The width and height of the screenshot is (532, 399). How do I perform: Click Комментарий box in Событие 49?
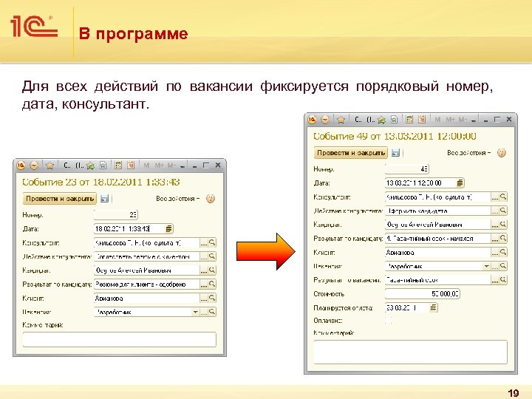[x=410, y=352]
